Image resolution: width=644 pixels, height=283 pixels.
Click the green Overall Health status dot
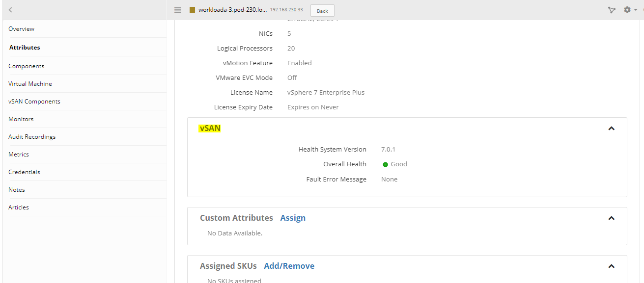coord(385,164)
